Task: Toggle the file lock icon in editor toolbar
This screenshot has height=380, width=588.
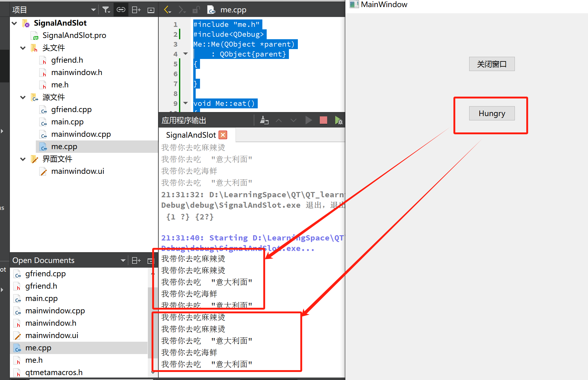Action: pos(196,10)
